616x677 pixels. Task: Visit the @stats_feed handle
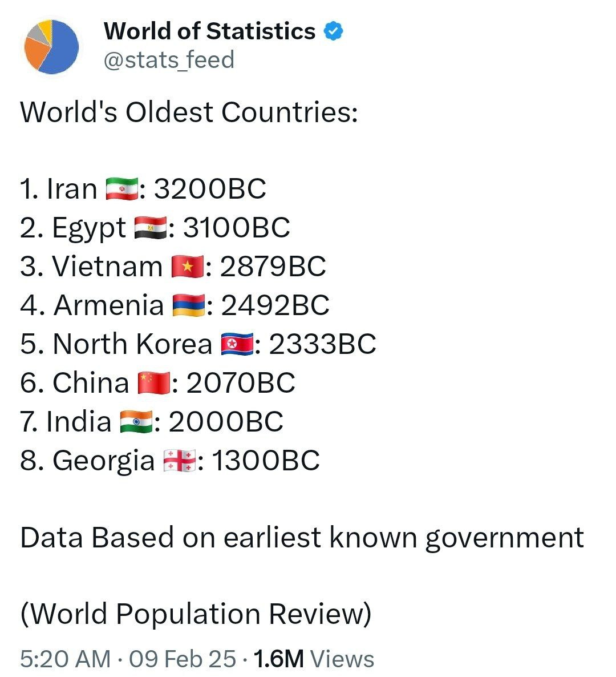[x=169, y=59]
